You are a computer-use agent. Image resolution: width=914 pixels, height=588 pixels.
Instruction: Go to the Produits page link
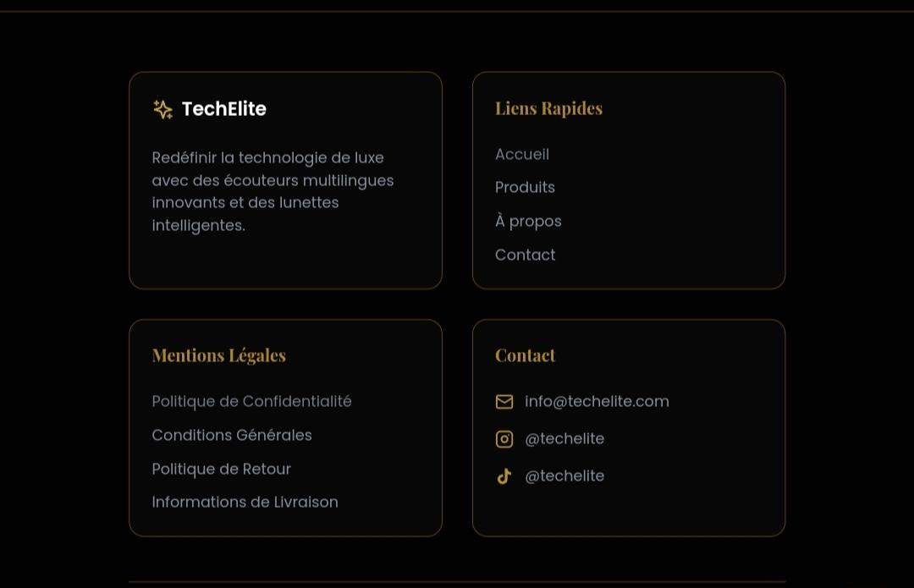525,187
